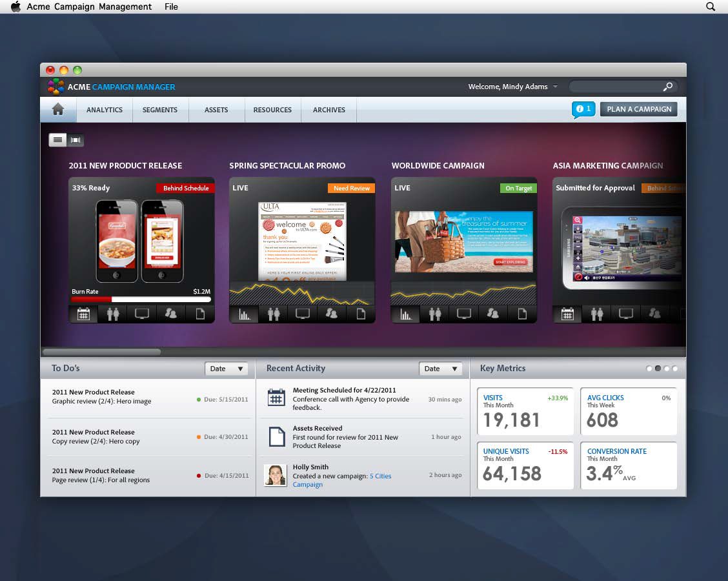Open the Apple menu
The image size is (728, 581).
tap(15, 6)
